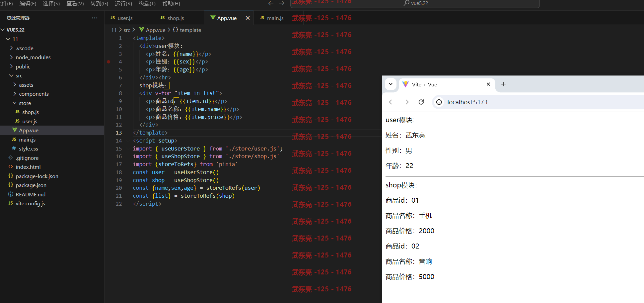Screen dimensions: 644x303
Task: Click the template breadcrumb segment
Action: 187,30
